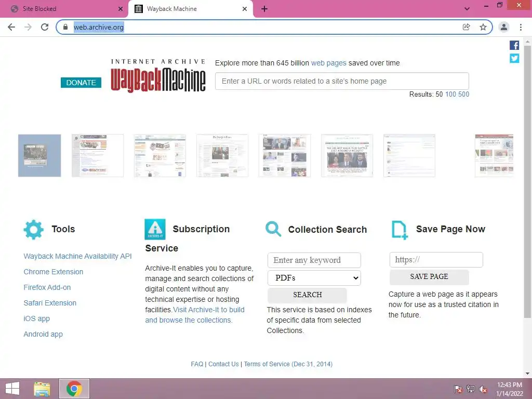Open the Chrome profile avatar menu
Viewport: 532px width, 399px height.
pyautogui.click(x=504, y=27)
